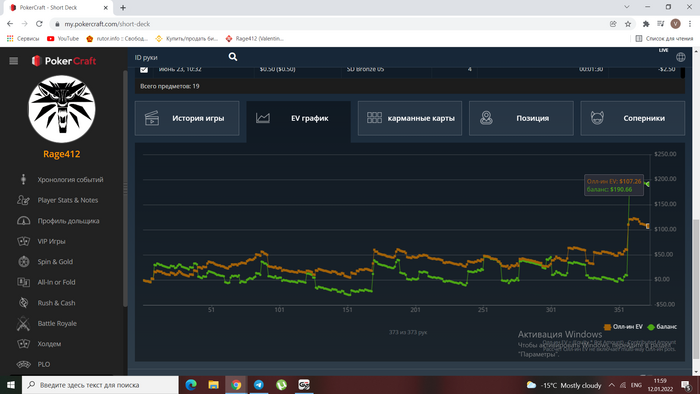Switch to Позиция tab
The width and height of the screenshot is (700, 394).
[521, 118]
